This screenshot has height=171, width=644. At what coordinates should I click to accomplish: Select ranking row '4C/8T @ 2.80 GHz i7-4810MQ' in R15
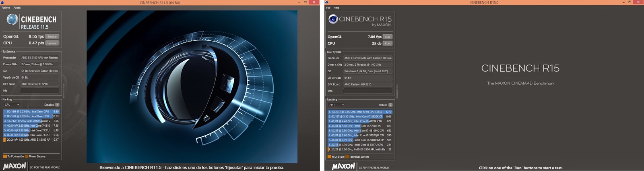click(x=360, y=131)
